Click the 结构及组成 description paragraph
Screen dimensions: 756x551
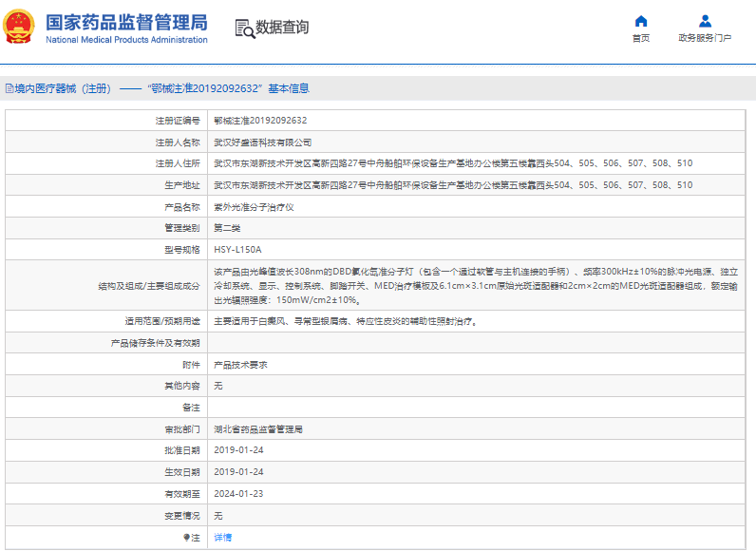click(476, 286)
